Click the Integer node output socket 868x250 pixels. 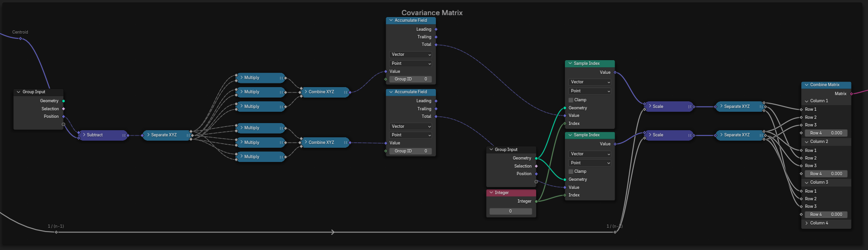[x=536, y=201]
